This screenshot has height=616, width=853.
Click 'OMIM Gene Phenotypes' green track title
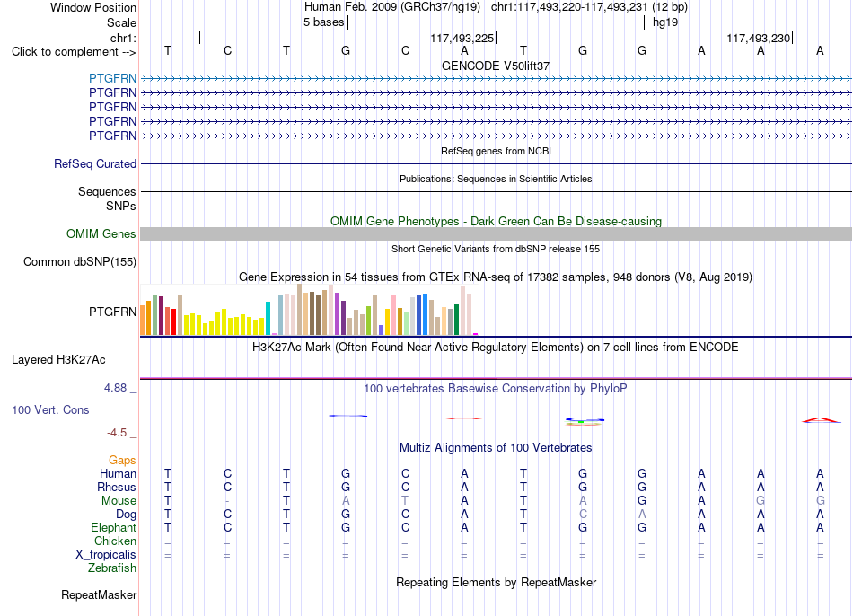pyautogui.click(x=496, y=221)
